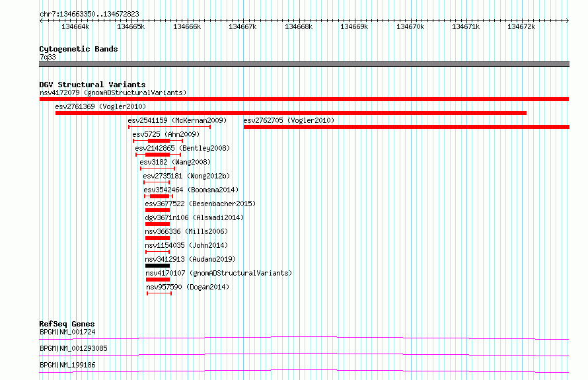Screen dimensions: 588x380
Task: Open nsv3412913 (Audano2019) label
Action: pyautogui.click(x=190, y=259)
